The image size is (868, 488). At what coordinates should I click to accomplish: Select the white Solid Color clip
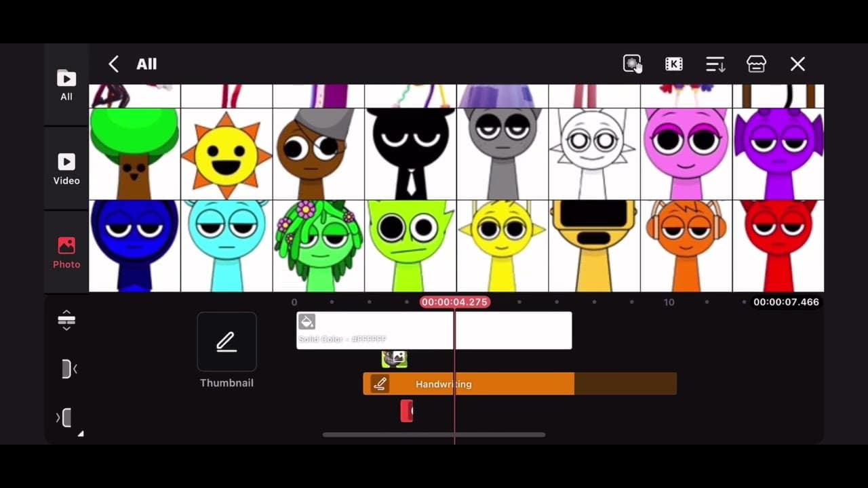coord(434,331)
